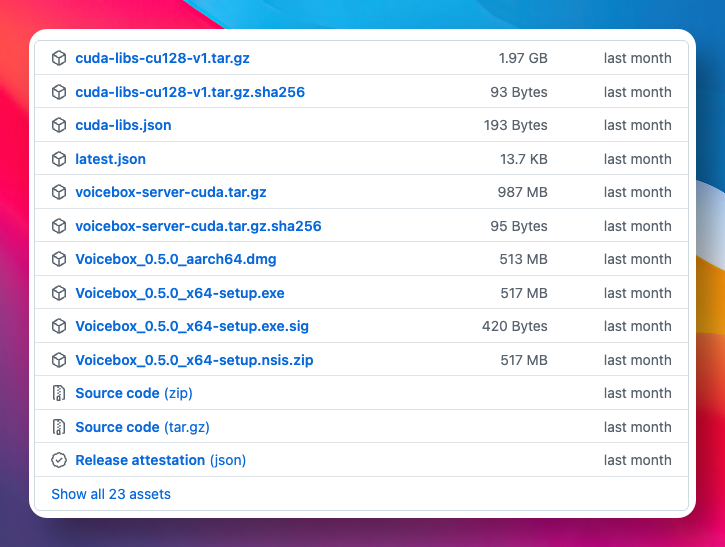Click zip file icon beside Source code (tar.gz)

pyautogui.click(x=59, y=427)
